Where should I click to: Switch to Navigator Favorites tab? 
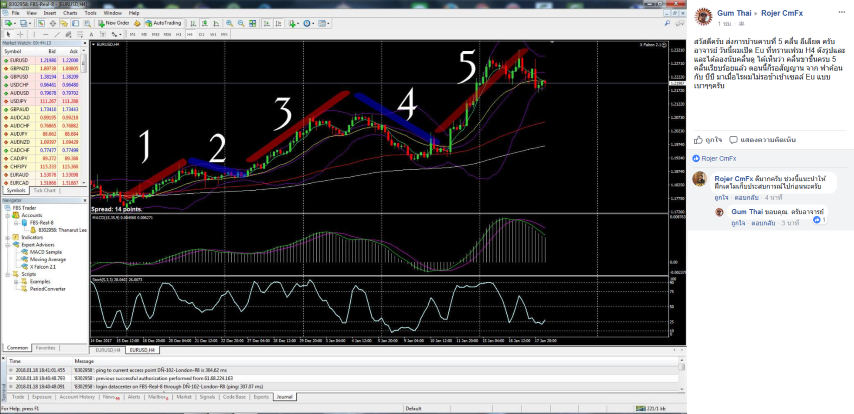point(46,348)
